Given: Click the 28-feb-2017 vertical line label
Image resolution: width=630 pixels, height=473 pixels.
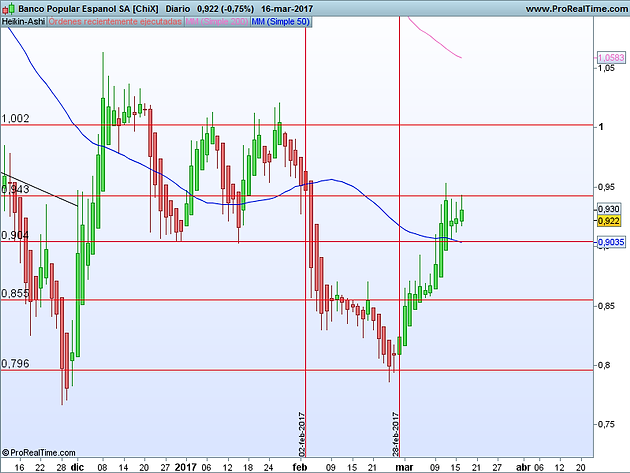Looking at the screenshot, I should click(395, 434).
